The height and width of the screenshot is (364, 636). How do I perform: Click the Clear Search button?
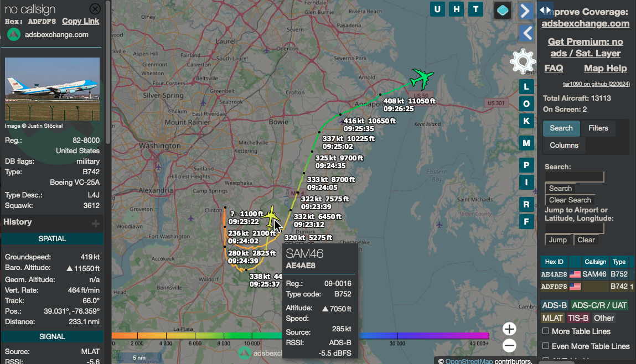coord(570,200)
